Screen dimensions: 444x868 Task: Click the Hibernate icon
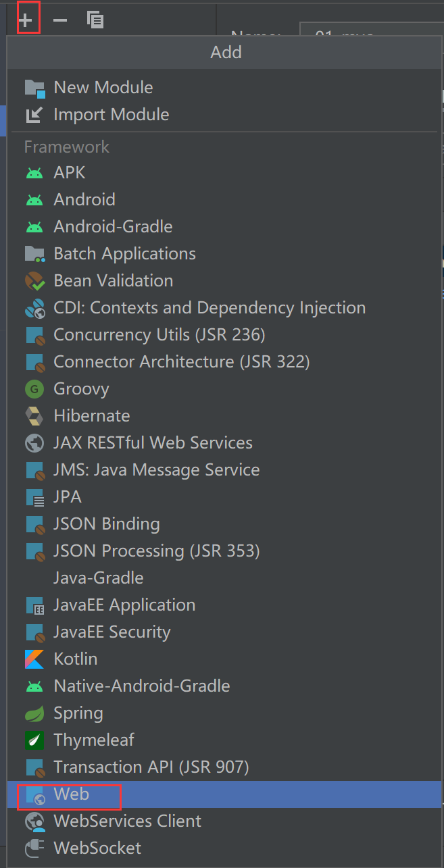(x=34, y=416)
